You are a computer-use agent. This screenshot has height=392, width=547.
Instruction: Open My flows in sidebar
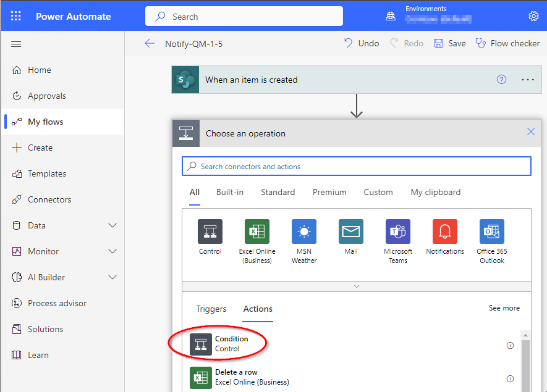[x=63, y=122]
